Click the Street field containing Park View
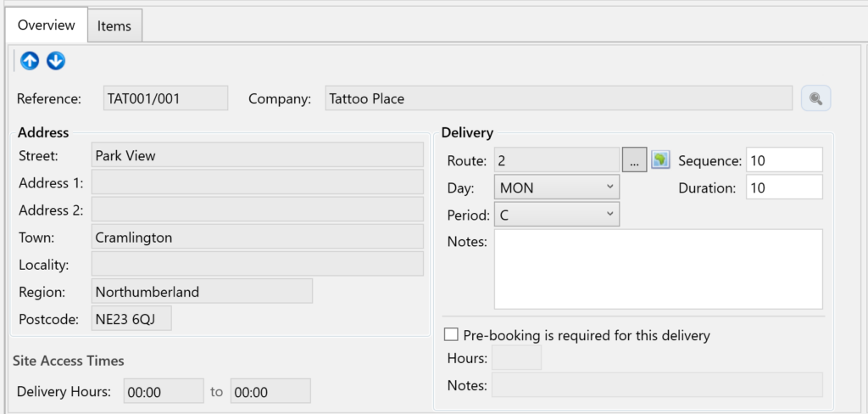Viewport: 868px width, 414px height. [x=257, y=155]
